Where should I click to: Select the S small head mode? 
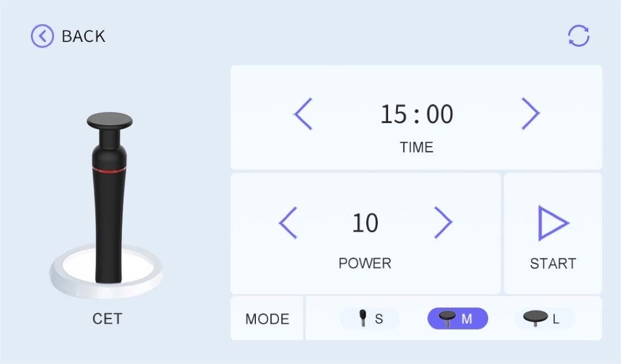[370, 319]
